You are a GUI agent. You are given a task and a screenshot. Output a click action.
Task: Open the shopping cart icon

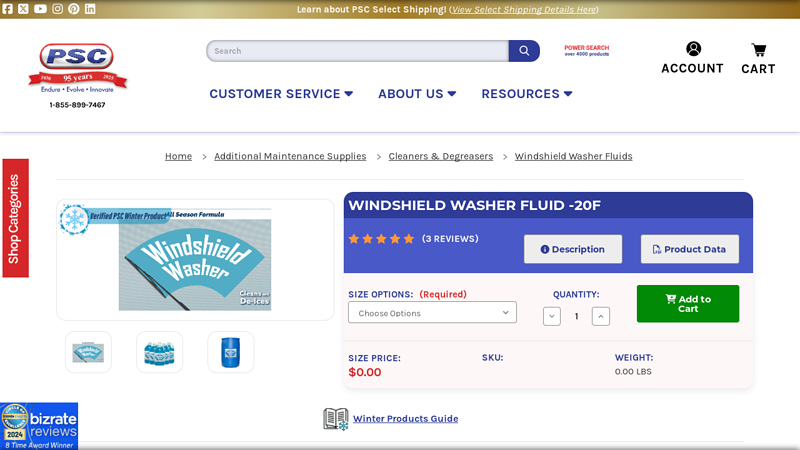759,49
